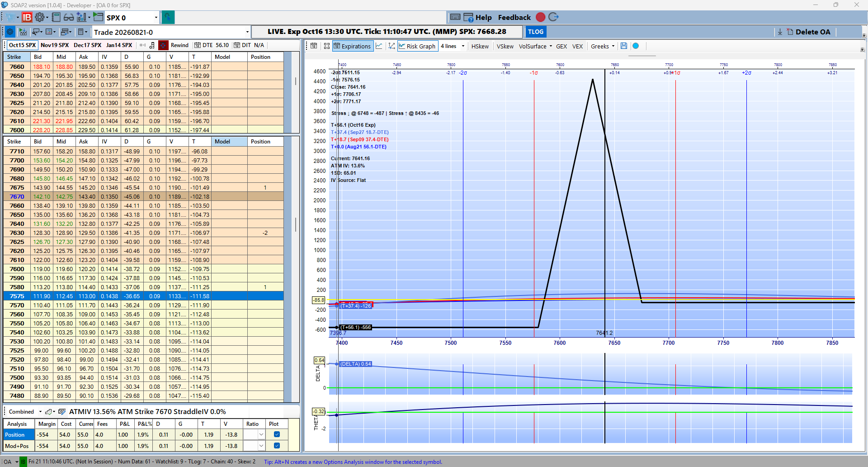The image size is (868, 467).
Task: Open the Ratio dropdown in Mod+Pos row
Action: pyautogui.click(x=261, y=446)
